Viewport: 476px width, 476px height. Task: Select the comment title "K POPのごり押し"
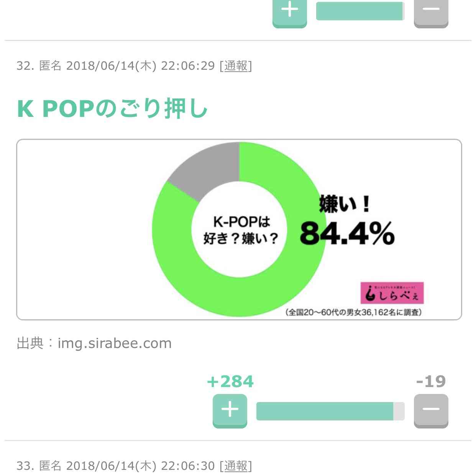pos(112,109)
